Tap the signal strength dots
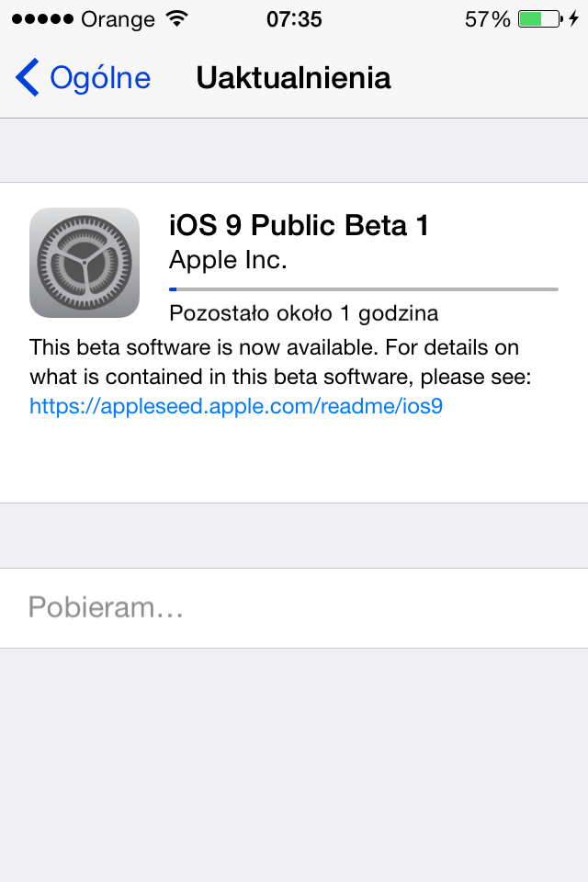Image resolution: width=588 pixels, height=882 pixels. tap(43, 19)
